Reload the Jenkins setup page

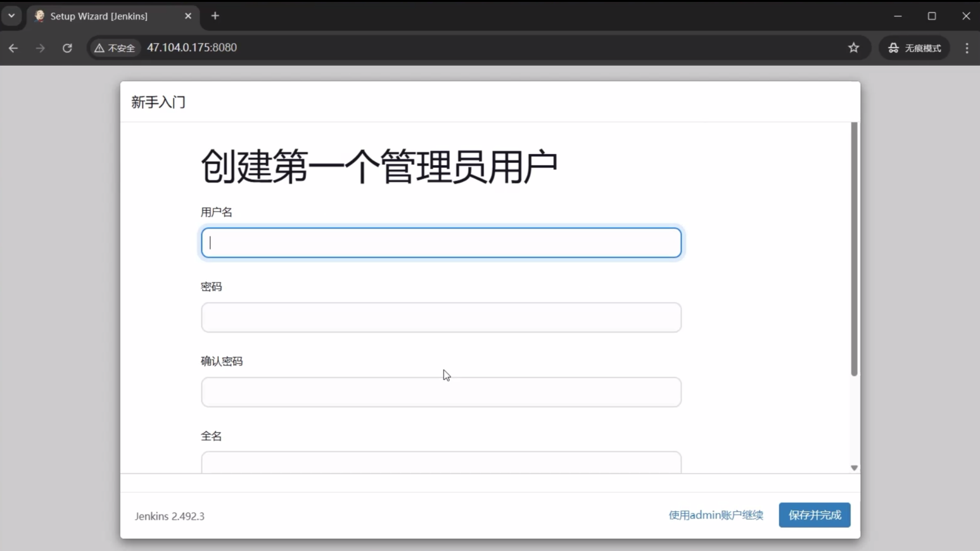click(x=67, y=48)
